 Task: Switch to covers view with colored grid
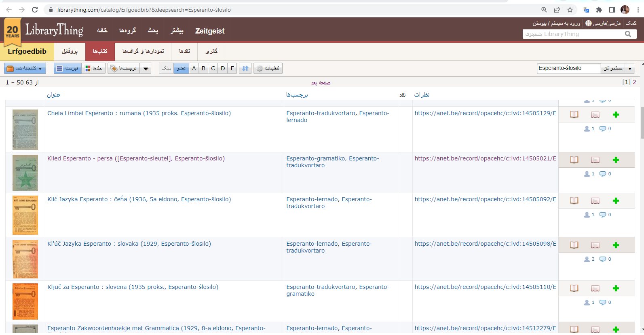[93, 68]
